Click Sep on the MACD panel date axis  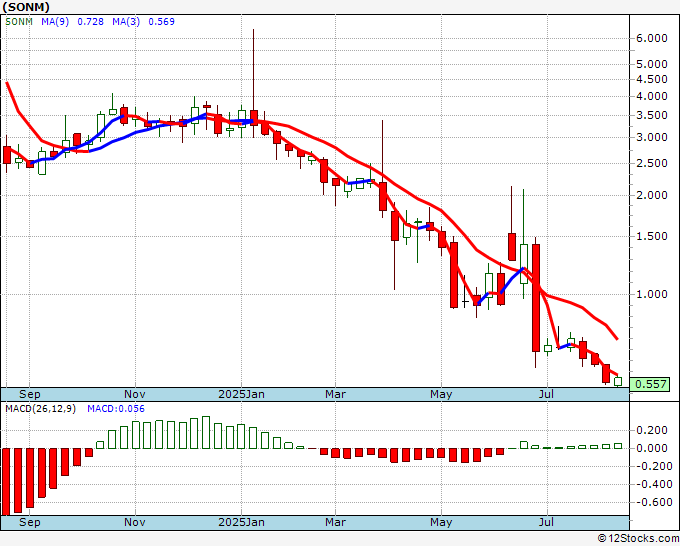29,522
